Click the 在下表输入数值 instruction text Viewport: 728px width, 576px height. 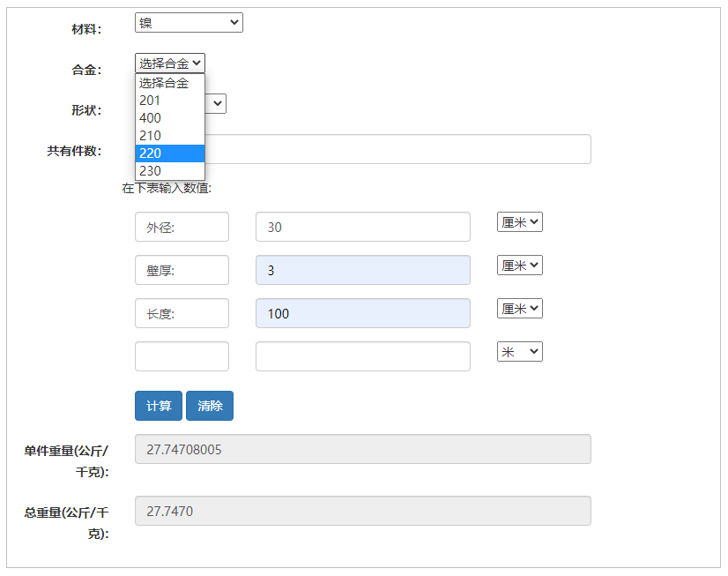click(x=167, y=188)
